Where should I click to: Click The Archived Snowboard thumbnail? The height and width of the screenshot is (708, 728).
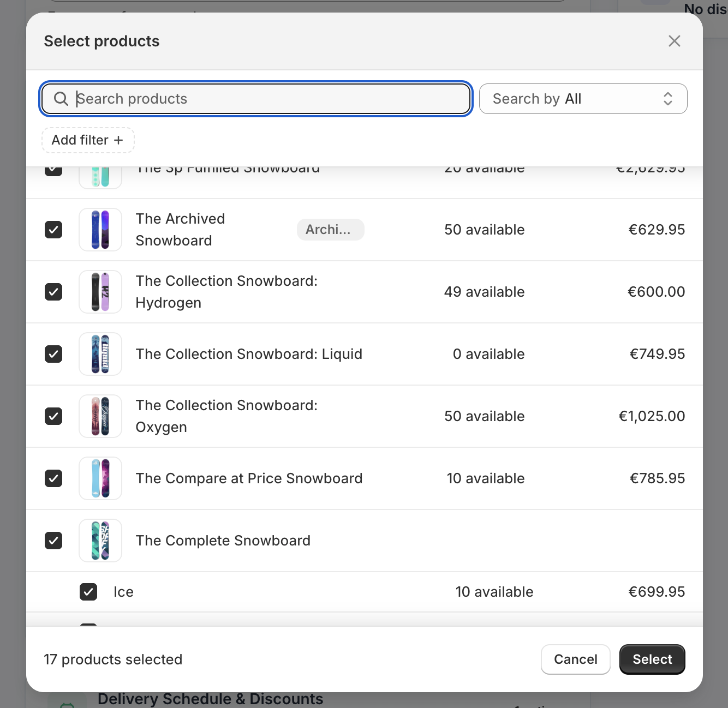[x=100, y=230]
